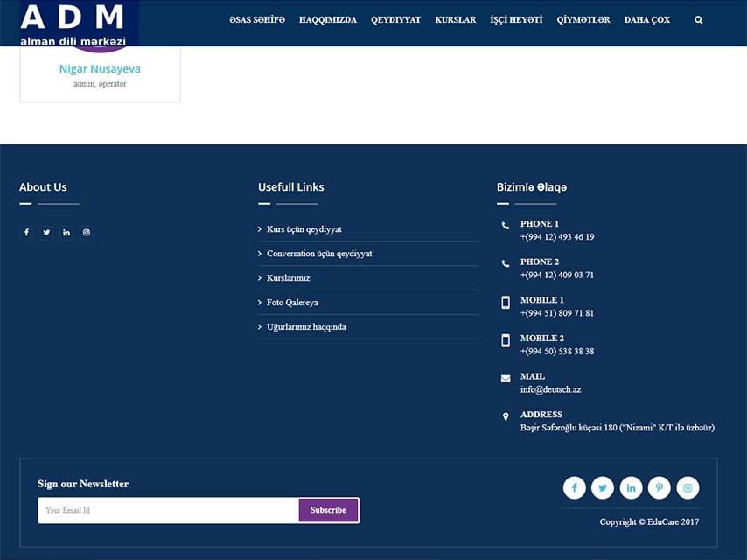The height and width of the screenshot is (560, 747).
Task: Open the round Pinterest icon in footer
Action: click(x=660, y=488)
